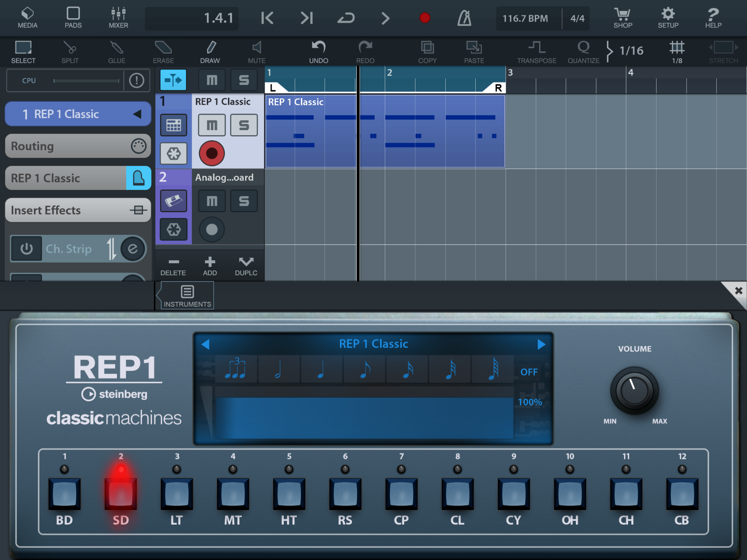This screenshot has width=747, height=560.
Task: Arm record on track 2
Action: [212, 230]
